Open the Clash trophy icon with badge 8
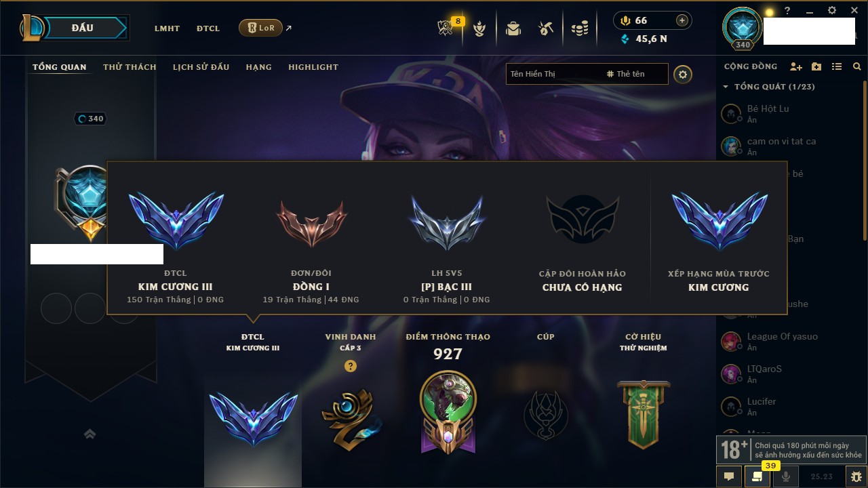The height and width of the screenshot is (488, 868). (x=445, y=28)
